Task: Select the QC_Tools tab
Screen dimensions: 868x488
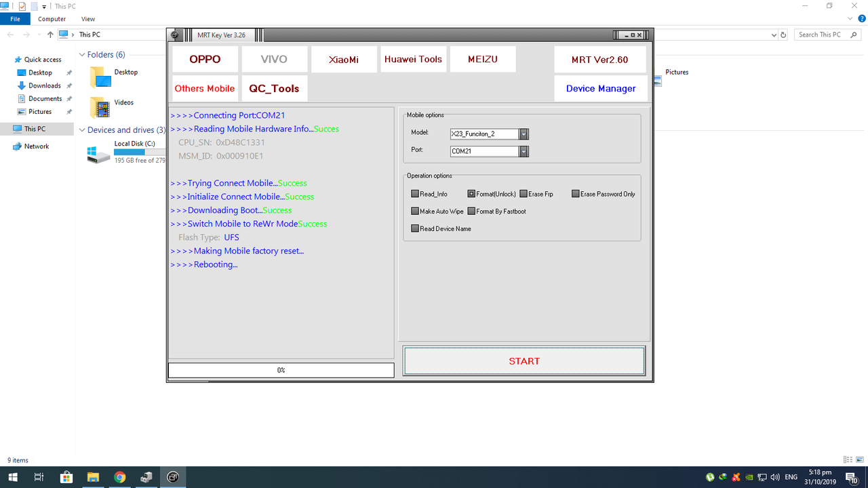Action: [x=274, y=88]
